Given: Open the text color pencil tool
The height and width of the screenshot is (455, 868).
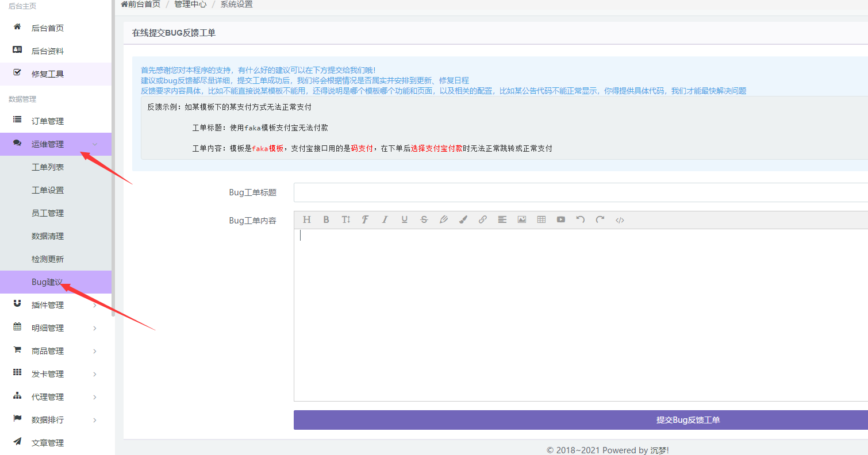Looking at the screenshot, I should pos(443,219).
